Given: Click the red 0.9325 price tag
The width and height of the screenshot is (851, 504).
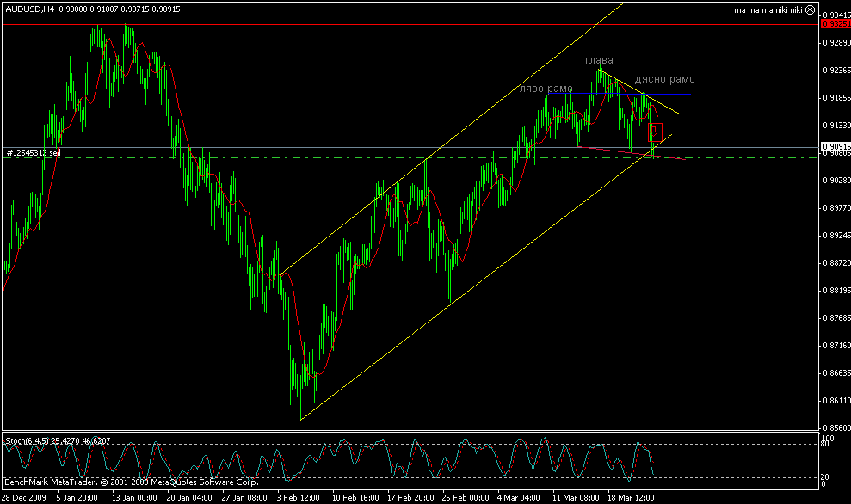Looking at the screenshot, I should (836, 24).
